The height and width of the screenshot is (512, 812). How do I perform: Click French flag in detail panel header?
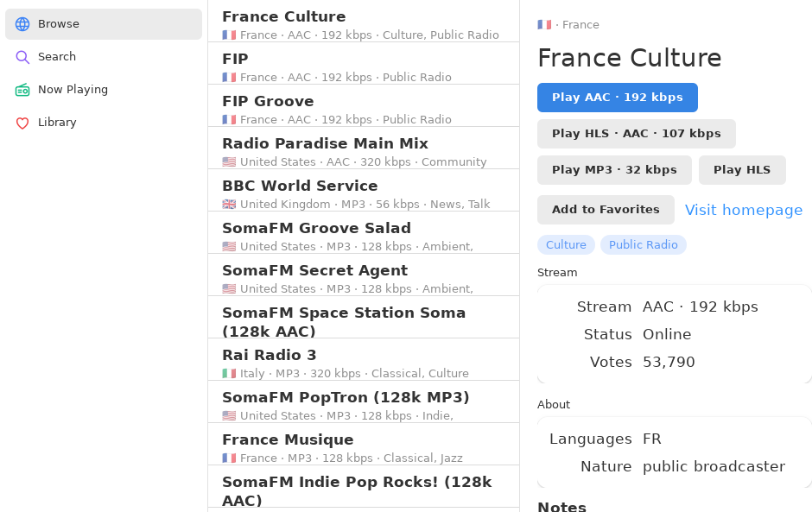544,25
